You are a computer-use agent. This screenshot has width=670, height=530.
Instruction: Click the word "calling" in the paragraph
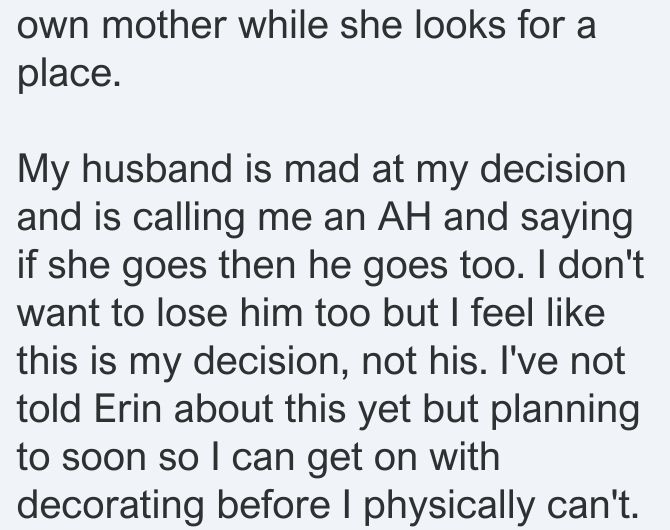click(x=188, y=217)
